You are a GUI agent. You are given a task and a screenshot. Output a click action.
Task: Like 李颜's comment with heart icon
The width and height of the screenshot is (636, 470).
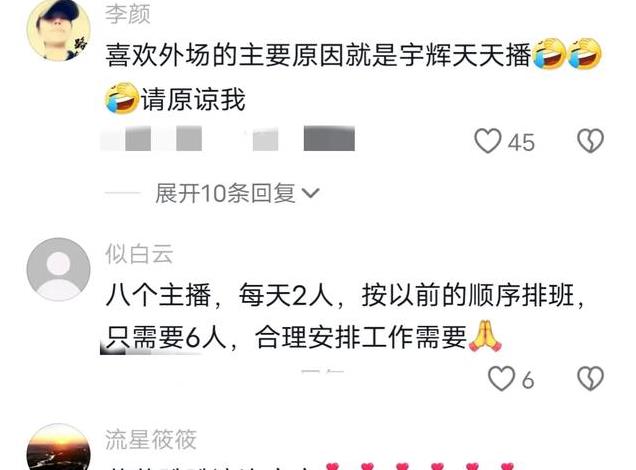488,141
